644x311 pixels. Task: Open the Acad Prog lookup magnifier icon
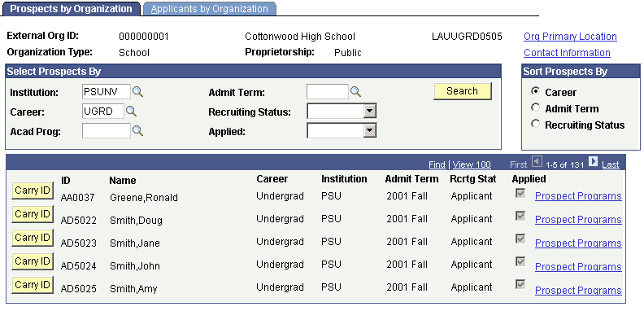pos(138,131)
